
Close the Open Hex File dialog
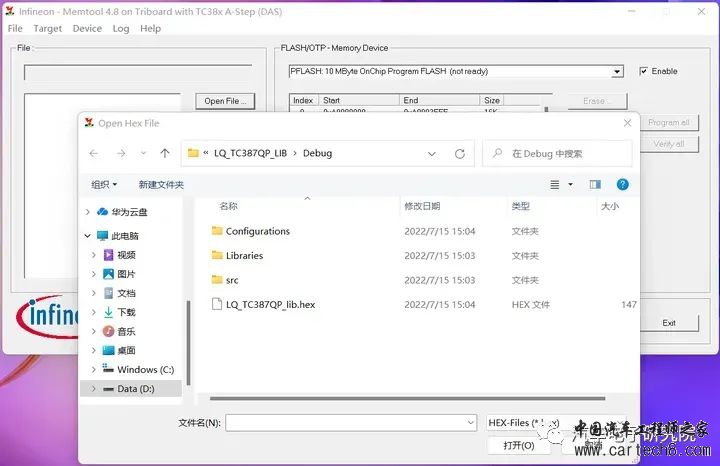click(628, 123)
